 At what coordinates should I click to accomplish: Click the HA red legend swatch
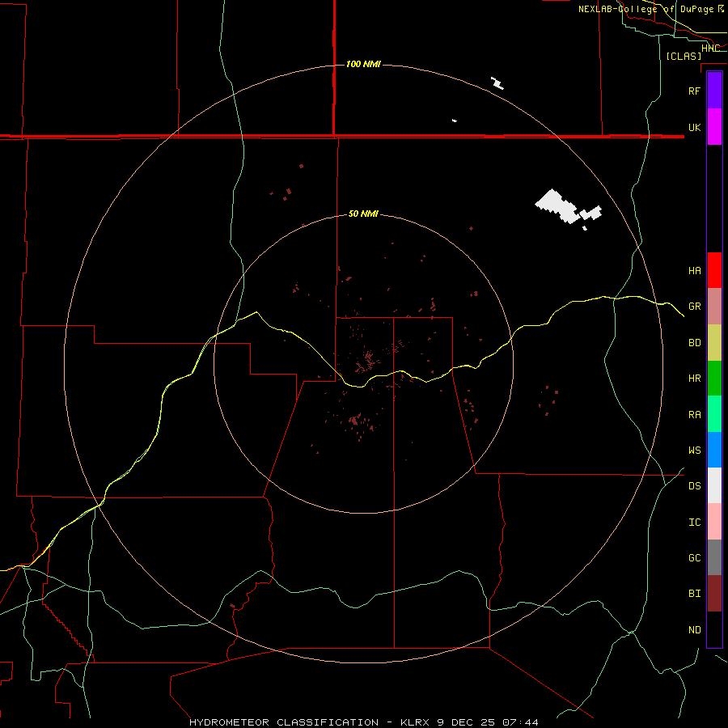[x=714, y=270]
